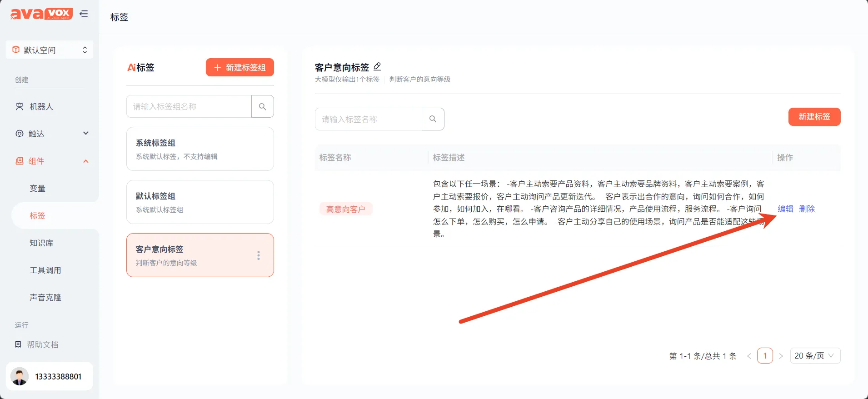
Task: Collapse the sidebar with the menu fold icon
Action: point(84,14)
